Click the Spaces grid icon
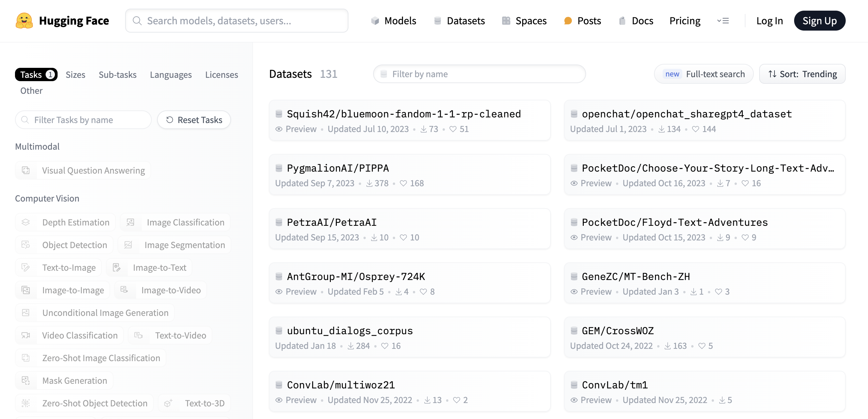 tap(506, 21)
